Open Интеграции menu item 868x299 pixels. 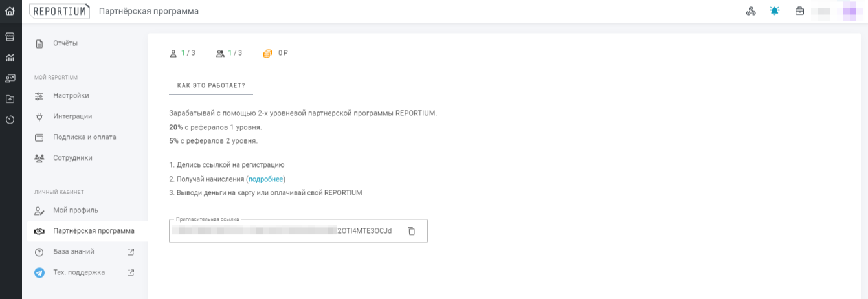tap(72, 116)
